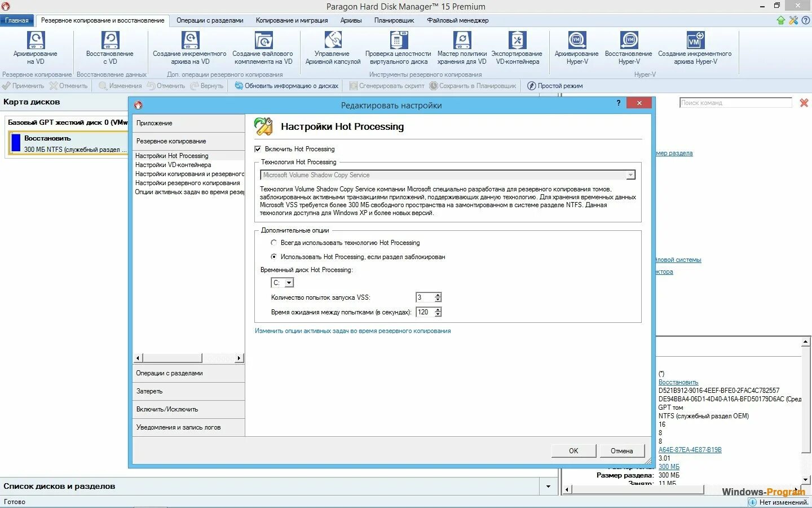Screen dimensions: 812x508
Task: Open Мастер политики хранения для VD
Action: tap(462, 48)
